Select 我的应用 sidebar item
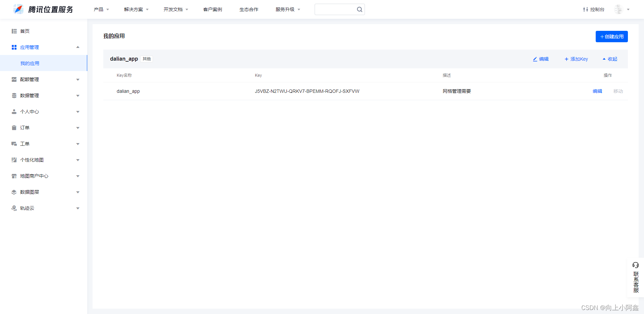 click(x=44, y=63)
